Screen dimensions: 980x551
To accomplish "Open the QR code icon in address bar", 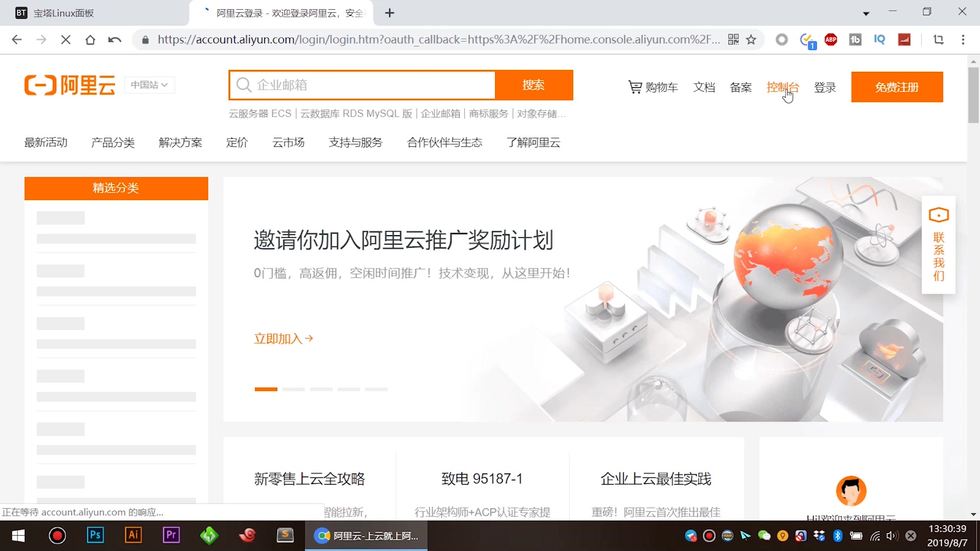I will [733, 40].
